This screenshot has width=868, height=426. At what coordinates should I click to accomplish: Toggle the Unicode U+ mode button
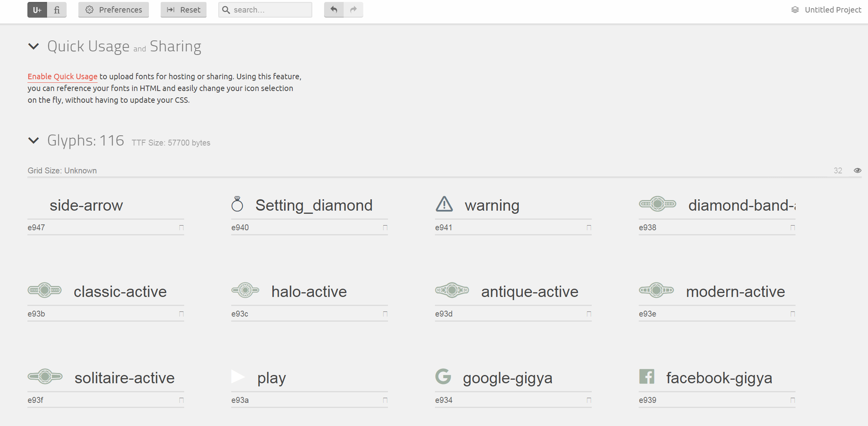37,10
